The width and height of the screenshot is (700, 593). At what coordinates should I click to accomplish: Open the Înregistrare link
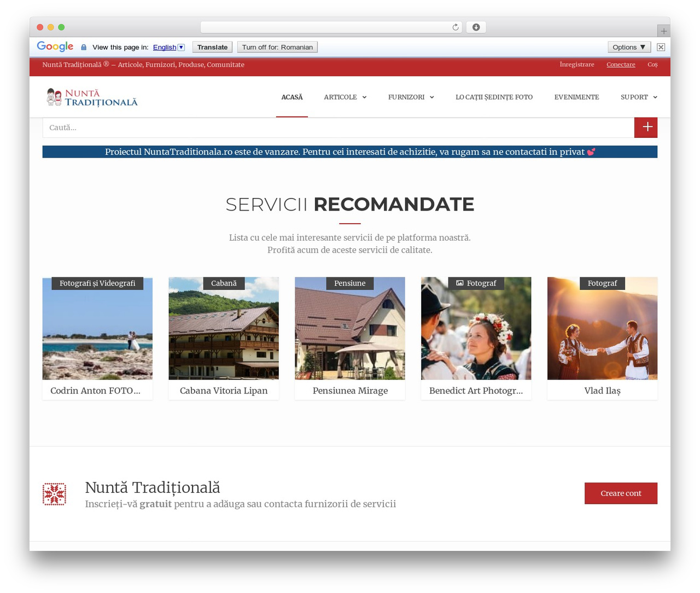point(577,65)
